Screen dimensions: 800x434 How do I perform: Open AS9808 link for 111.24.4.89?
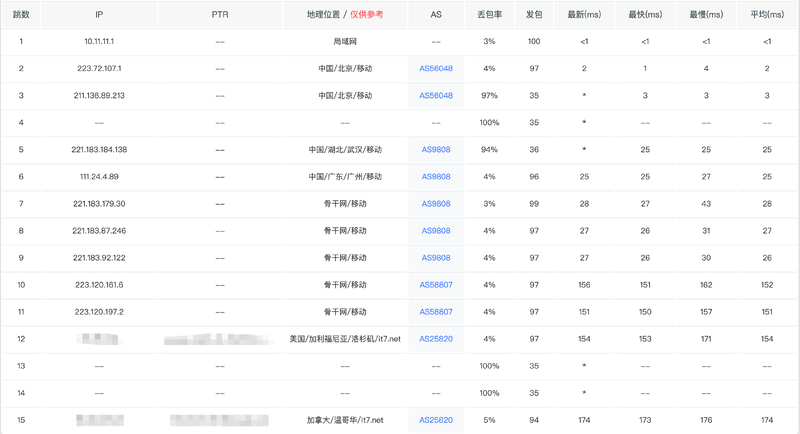coord(436,176)
